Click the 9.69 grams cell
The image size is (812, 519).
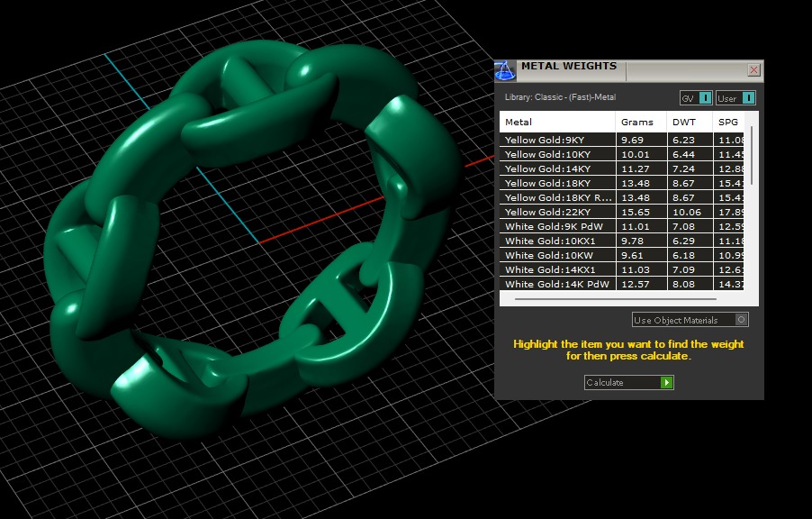pos(641,140)
